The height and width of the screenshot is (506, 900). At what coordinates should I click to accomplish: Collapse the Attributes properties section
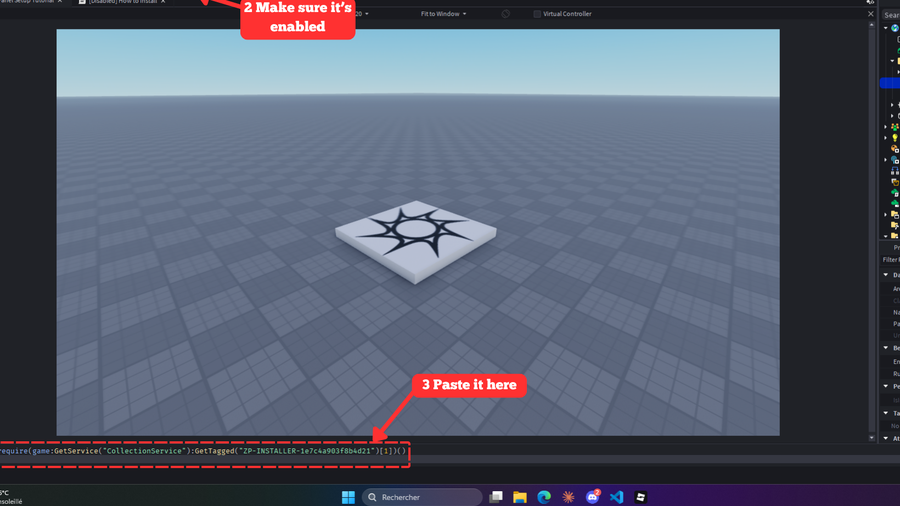[x=886, y=438]
